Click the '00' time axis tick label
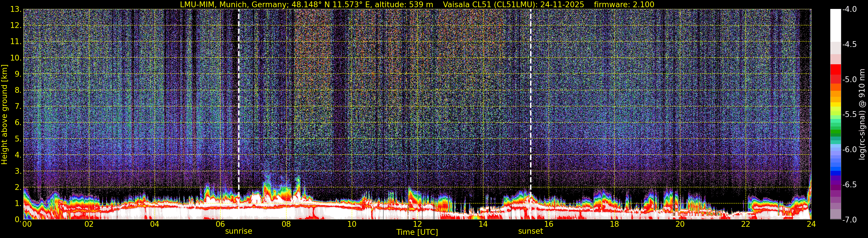Screen dimensions: 868x238 pyautogui.click(x=26, y=224)
